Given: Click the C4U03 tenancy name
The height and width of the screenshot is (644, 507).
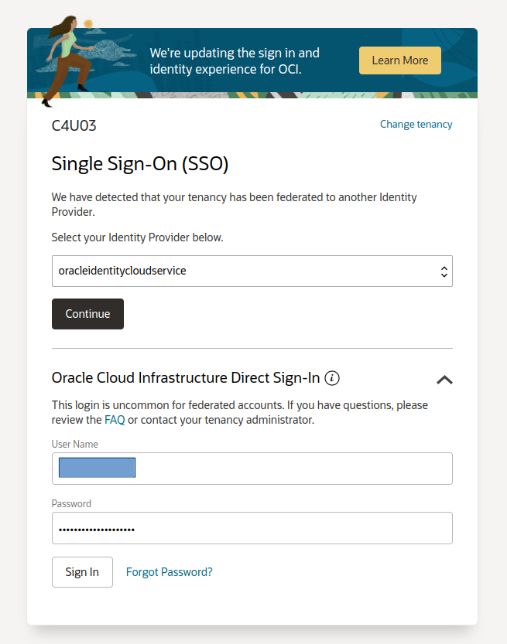Looking at the screenshot, I should pos(74,126).
